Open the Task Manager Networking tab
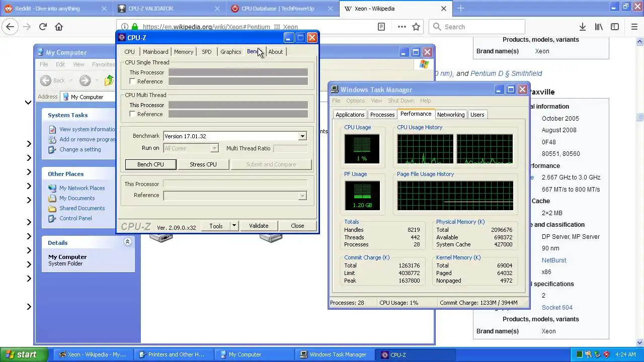644x362 pixels. pos(451,115)
